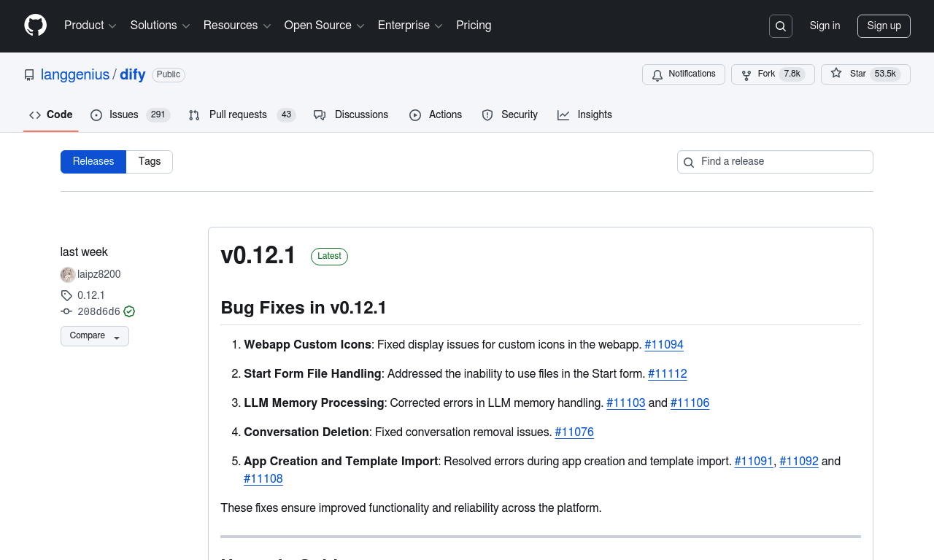
Task: Click the Fork branch icon
Action: point(746,75)
